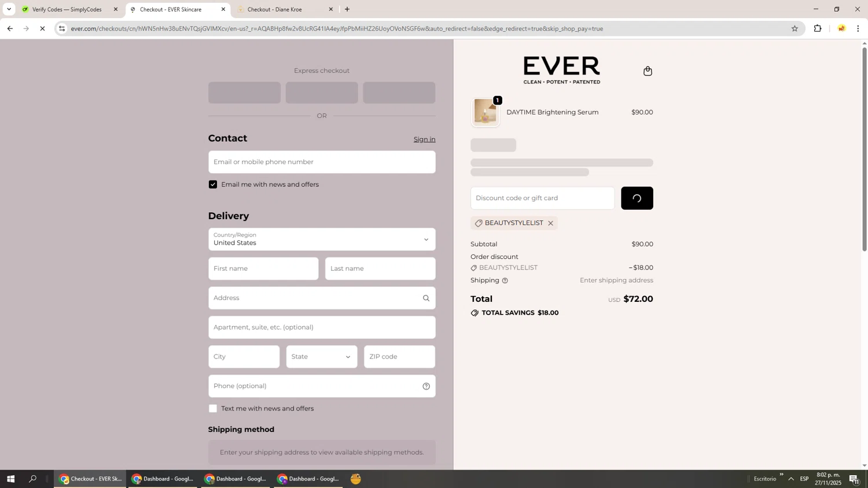Focus the Discount code or gift card field
Screen dimensions: 868x488
(542, 198)
